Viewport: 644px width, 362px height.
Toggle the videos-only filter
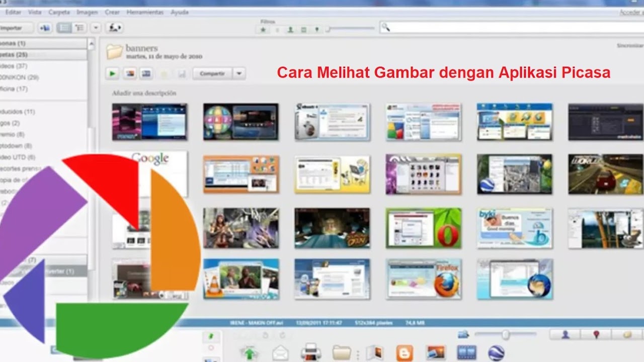[303, 30]
